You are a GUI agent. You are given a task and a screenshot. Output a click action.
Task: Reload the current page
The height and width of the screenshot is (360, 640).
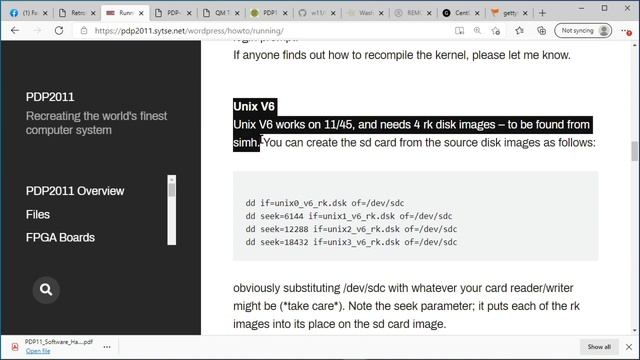59,31
